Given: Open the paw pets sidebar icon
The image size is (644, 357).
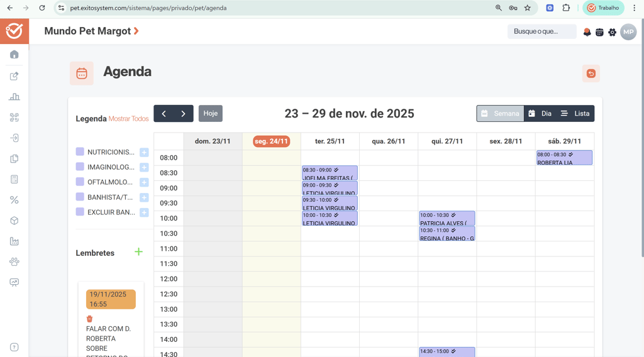Looking at the screenshot, I should (14, 262).
